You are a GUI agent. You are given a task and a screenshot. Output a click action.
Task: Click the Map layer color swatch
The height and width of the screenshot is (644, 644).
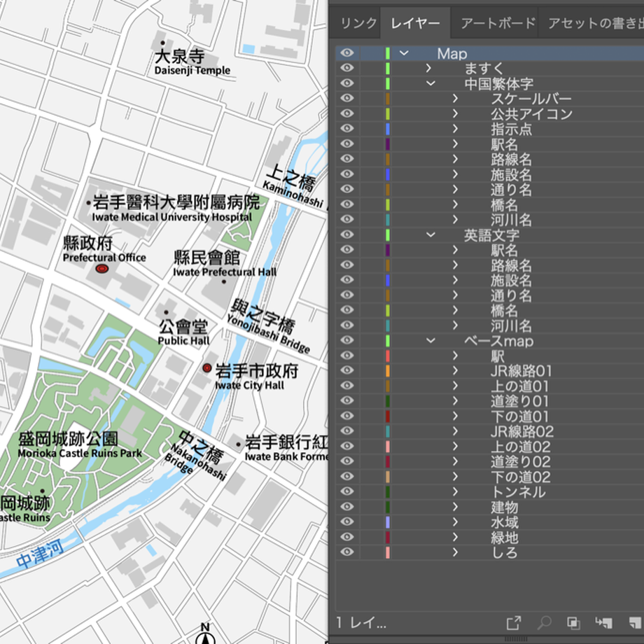(x=387, y=53)
